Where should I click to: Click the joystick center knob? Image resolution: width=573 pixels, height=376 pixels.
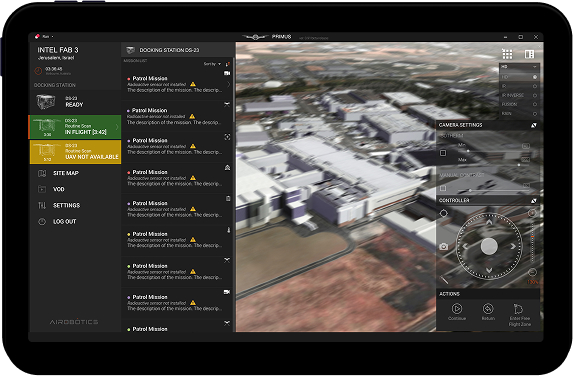(489, 246)
